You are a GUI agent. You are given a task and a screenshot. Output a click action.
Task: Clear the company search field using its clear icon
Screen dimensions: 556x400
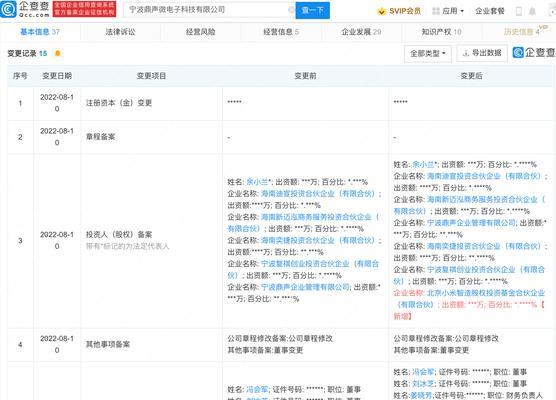[x=291, y=10]
